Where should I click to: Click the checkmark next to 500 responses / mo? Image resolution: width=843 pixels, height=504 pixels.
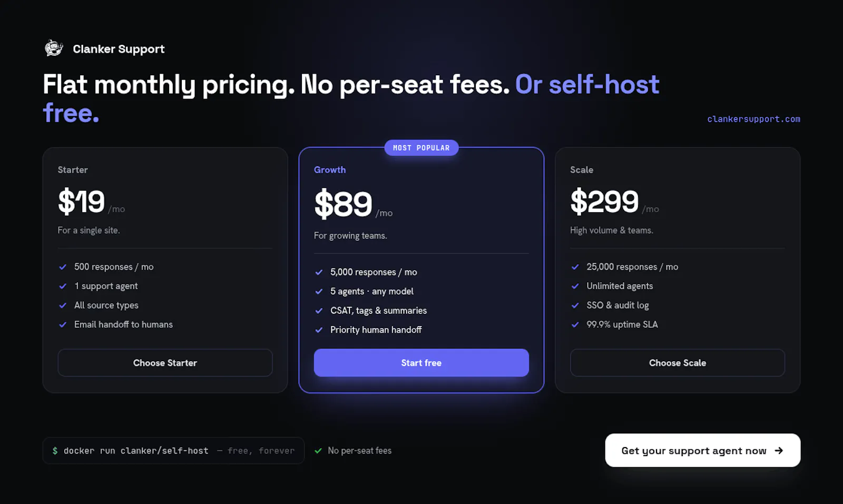coord(63,267)
